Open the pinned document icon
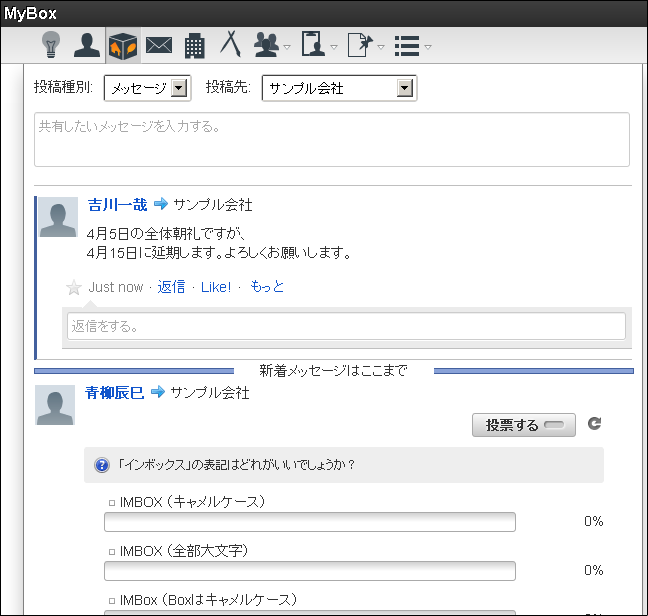This screenshot has width=648, height=616. pos(360,45)
